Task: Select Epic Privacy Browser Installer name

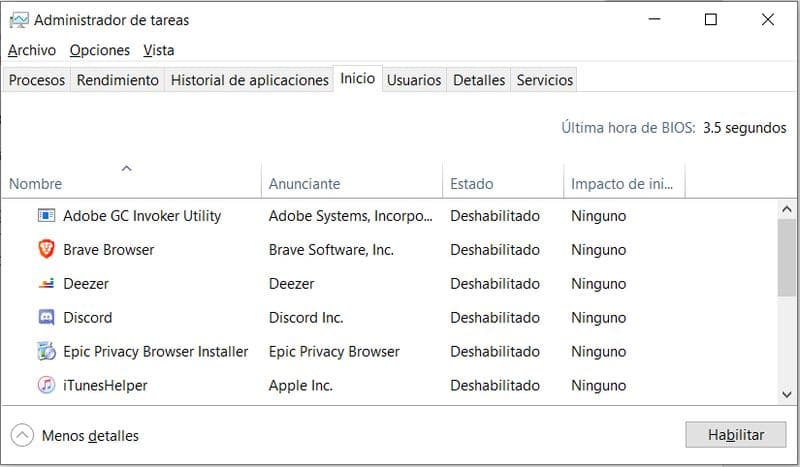Action: 156,352
